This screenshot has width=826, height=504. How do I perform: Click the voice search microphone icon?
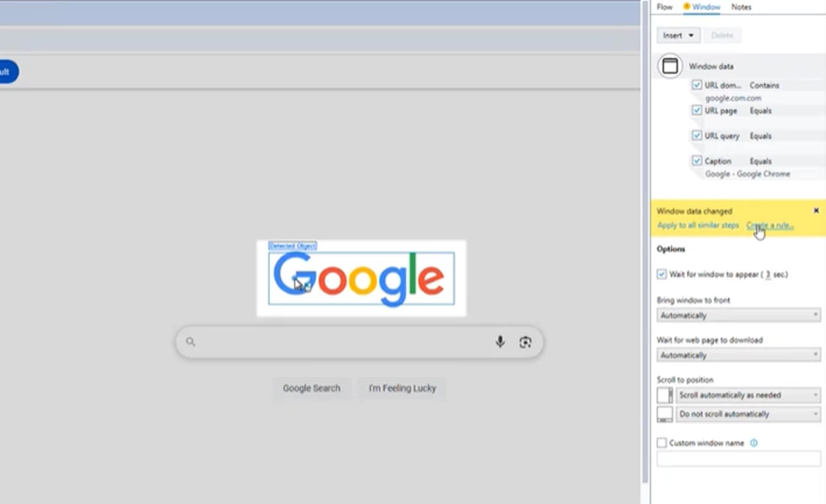click(x=500, y=342)
